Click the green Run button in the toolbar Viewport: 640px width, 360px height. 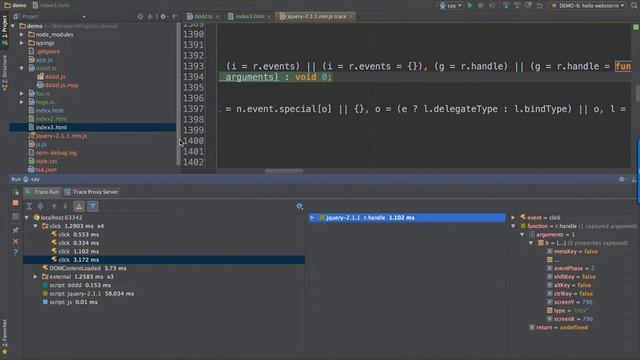470,5
